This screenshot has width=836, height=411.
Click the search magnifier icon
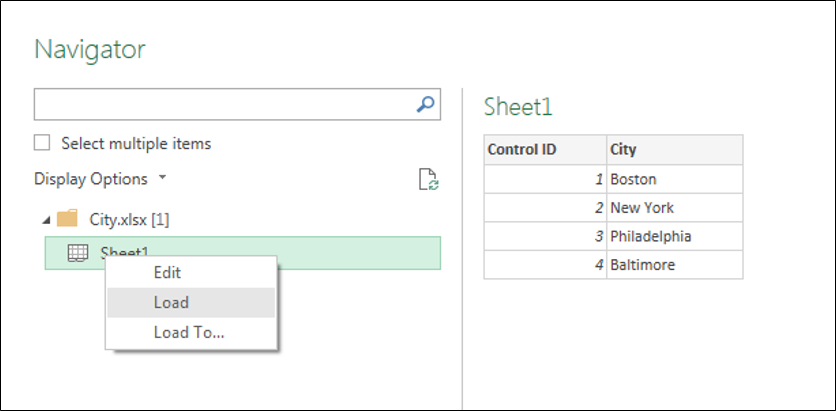[x=425, y=104]
